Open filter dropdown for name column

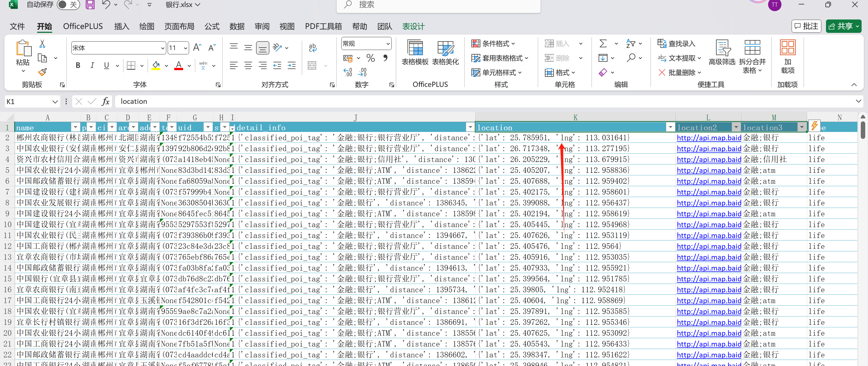76,127
